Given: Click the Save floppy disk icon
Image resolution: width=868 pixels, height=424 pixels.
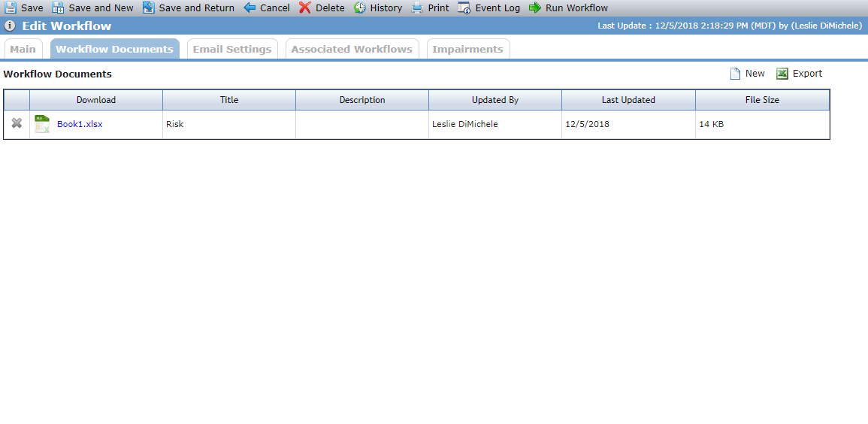Looking at the screenshot, I should pyautogui.click(x=11, y=8).
